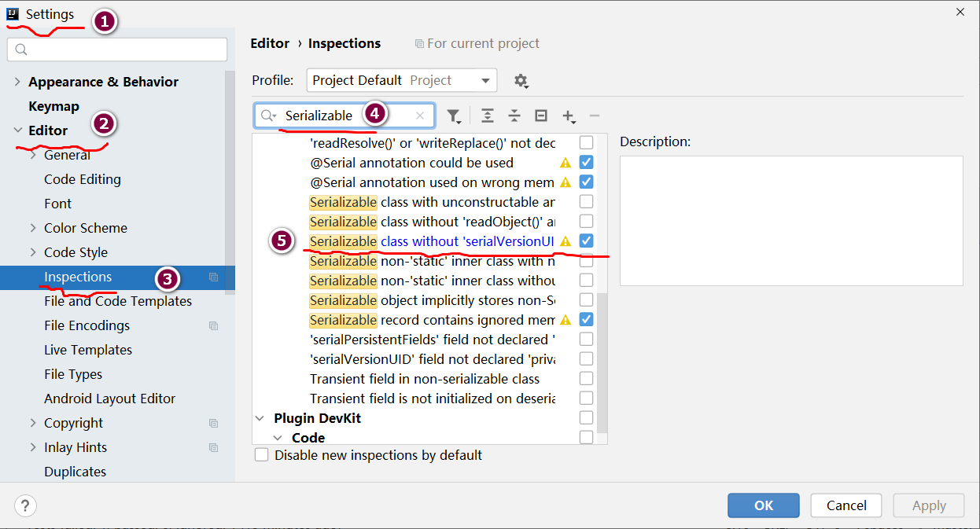Open Duplicates settings page
Viewport: 980px width, 529px height.
coord(75,472)
